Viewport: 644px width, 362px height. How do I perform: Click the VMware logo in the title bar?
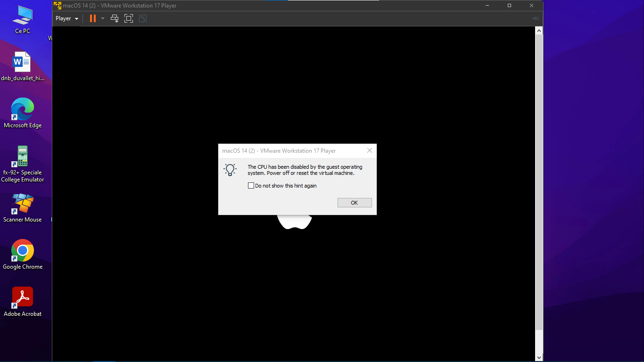tap(58, 6)
